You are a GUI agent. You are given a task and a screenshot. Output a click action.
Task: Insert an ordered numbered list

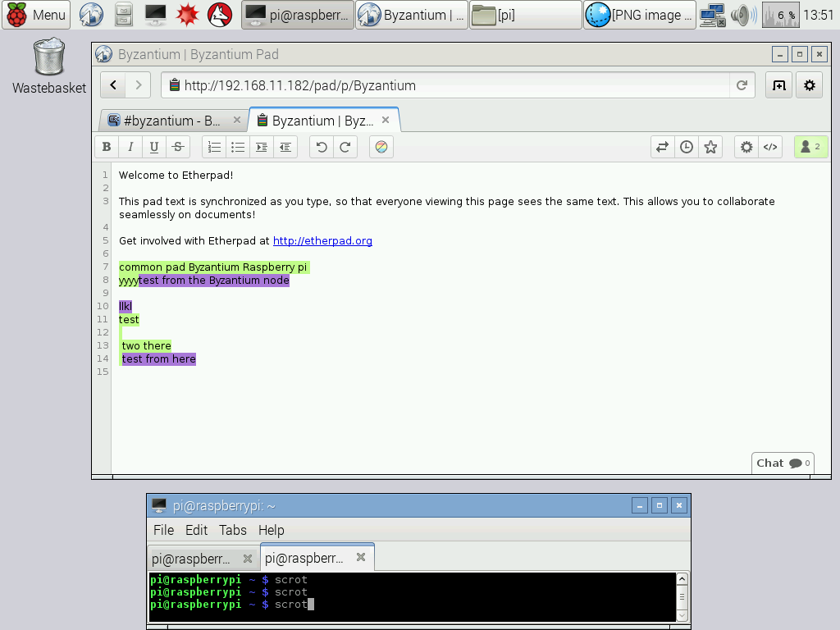pos(214,147)
